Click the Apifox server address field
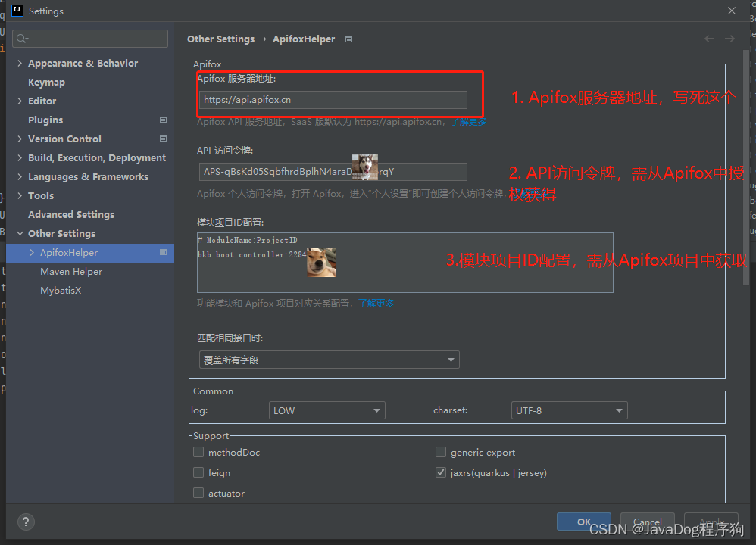Image resolution: width=756 pixels, height=545 pixels. pos(333,100)
